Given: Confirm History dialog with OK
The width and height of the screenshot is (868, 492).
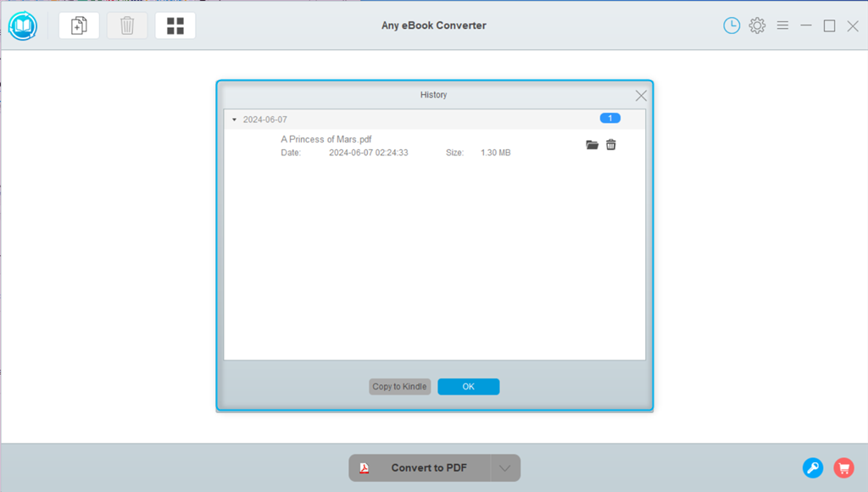Looking at the screenshot, I should (468, 387).
